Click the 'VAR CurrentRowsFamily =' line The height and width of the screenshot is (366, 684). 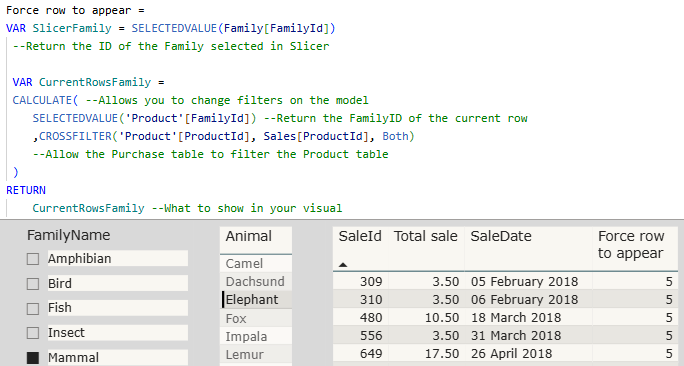coord(89,82)
